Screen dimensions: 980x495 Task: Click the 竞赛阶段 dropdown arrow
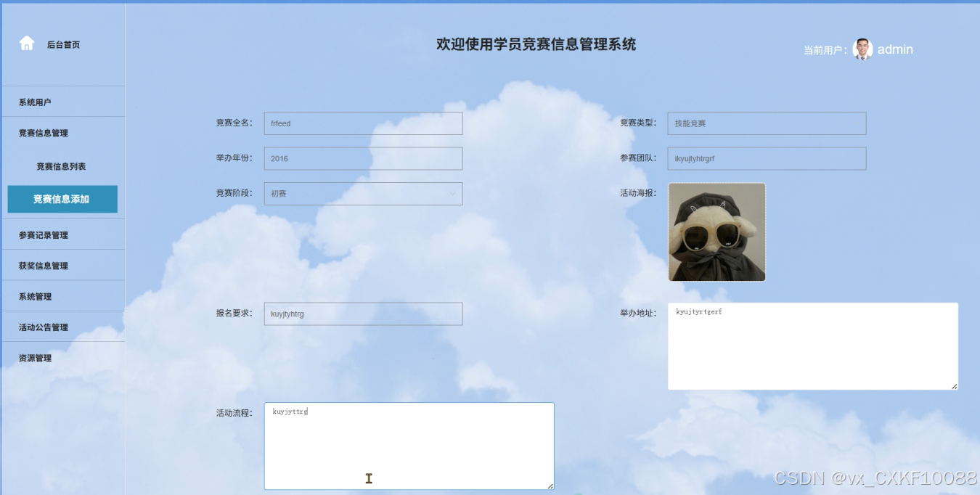click(452, 194)
